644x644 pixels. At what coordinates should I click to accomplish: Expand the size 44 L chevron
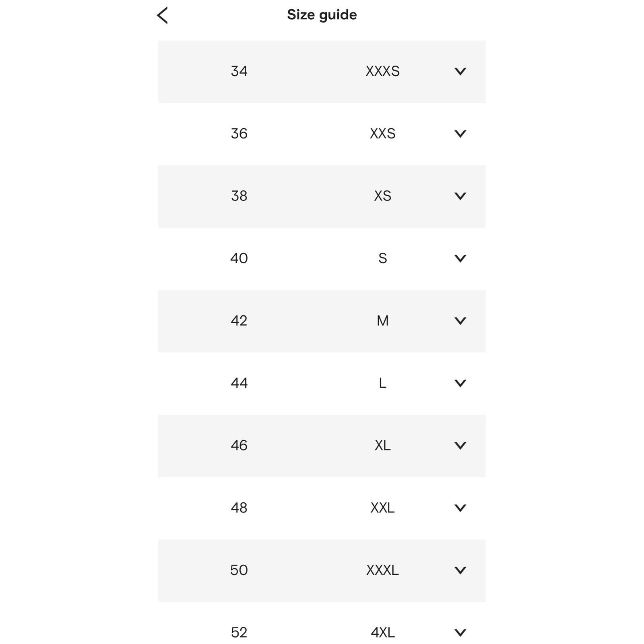(460, 384)
